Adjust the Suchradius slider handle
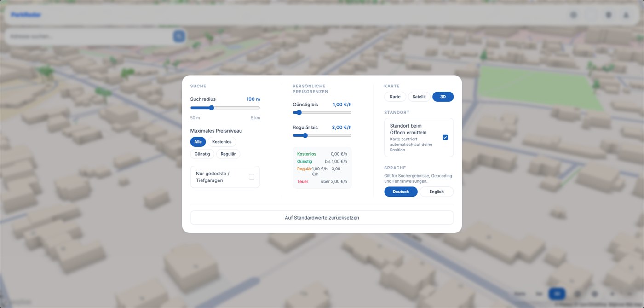The width and height of the screenshot is (644, 308). click(212, 108)
